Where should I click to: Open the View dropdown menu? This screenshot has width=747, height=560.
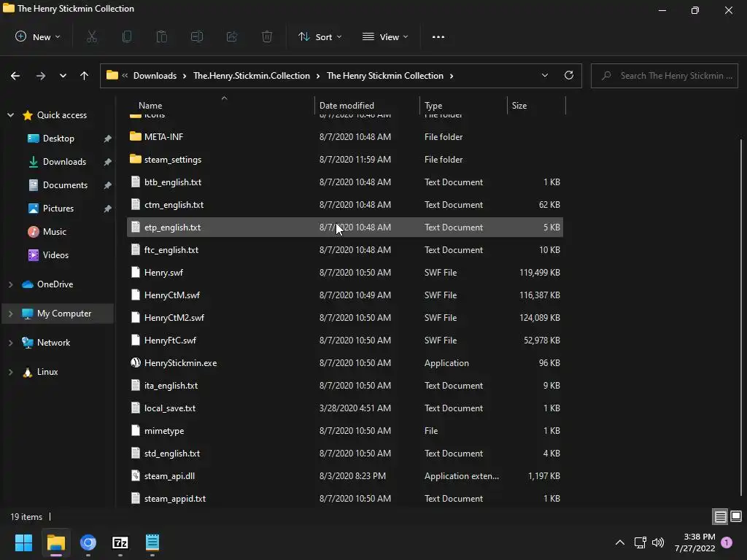click(x=385, y=36)
